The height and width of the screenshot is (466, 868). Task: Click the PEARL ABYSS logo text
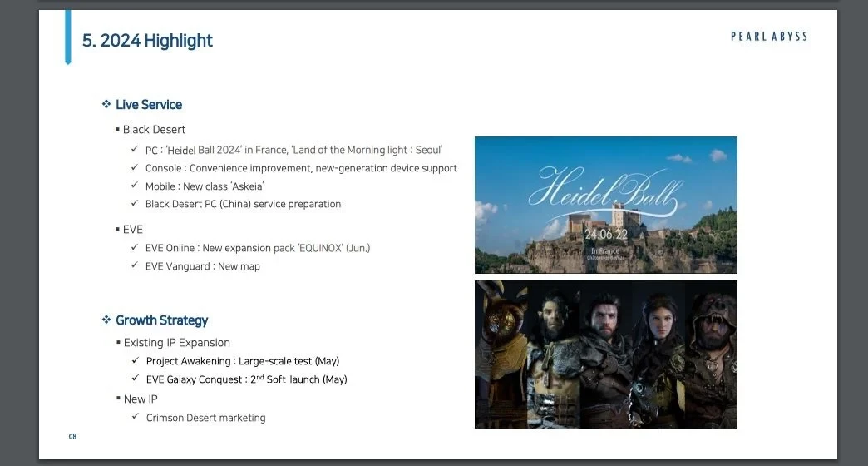click(x=769, y=37)
